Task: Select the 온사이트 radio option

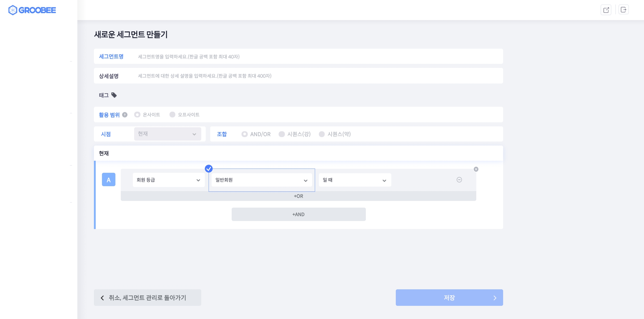Action: click(x=137, y=115)
